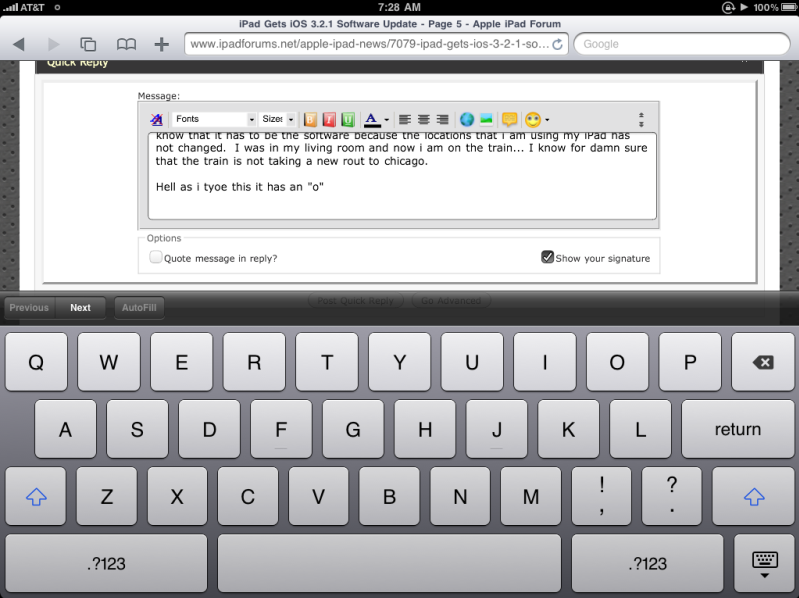Viewport: 799px width, 598px height.
Task: Insert a smiley face emoticon
Action: click(533, 120)
